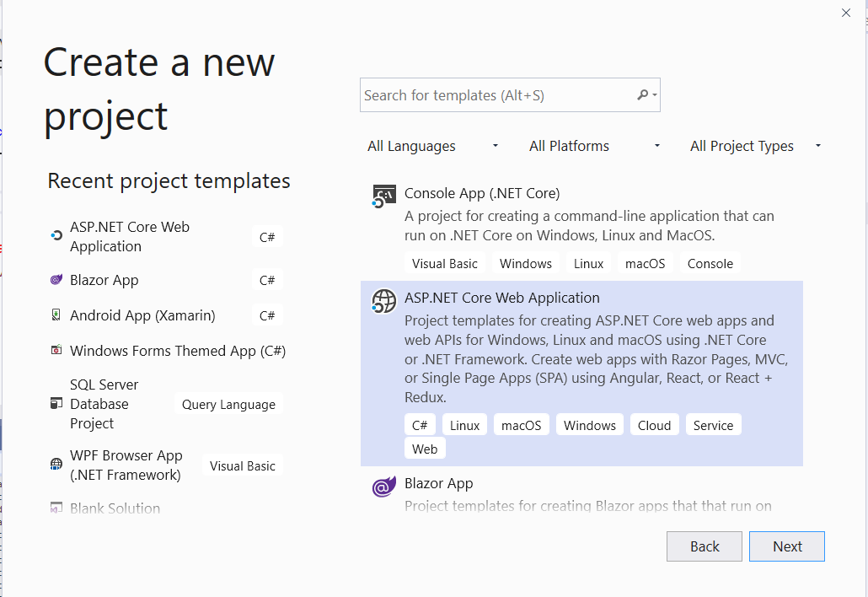This screenshot has height=597, width=868.
Task: Focus the Search for templates field
Action: (x=497, y=95)
